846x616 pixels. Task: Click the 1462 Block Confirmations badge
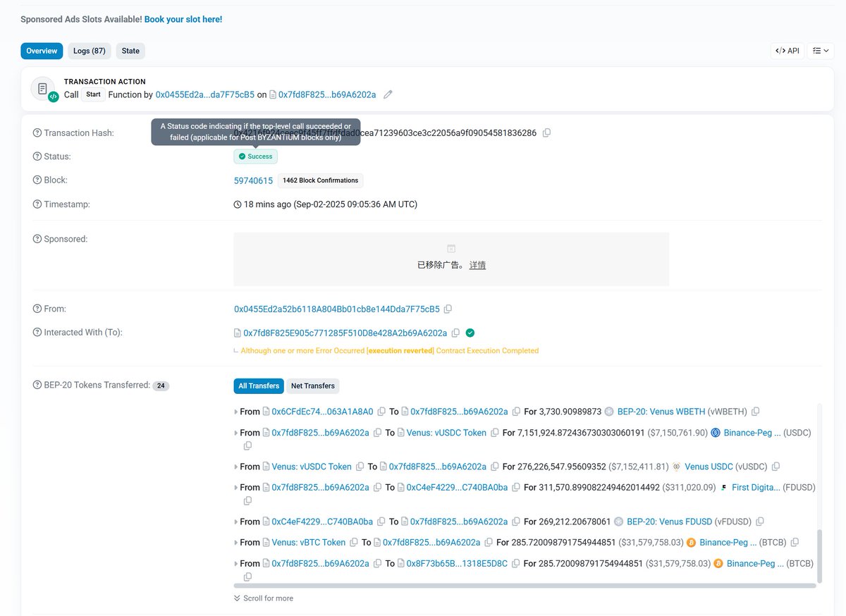pyautogui.click(x=321, y=180)
